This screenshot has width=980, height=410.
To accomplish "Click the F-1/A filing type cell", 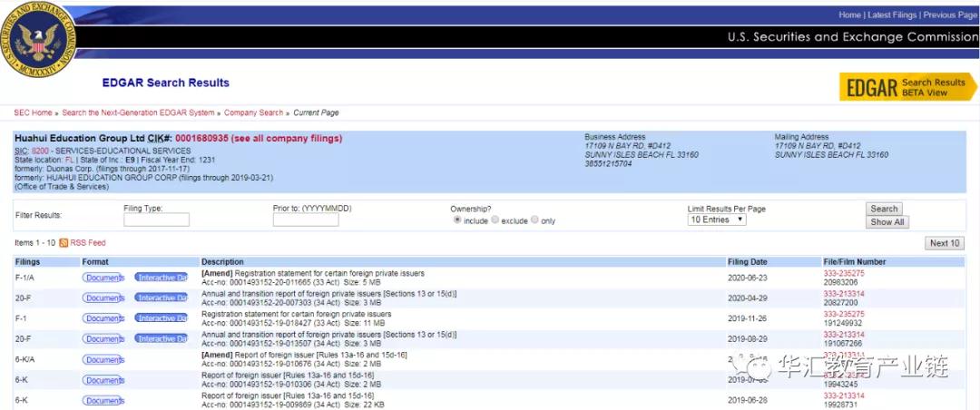I will [x=24, y=278].
